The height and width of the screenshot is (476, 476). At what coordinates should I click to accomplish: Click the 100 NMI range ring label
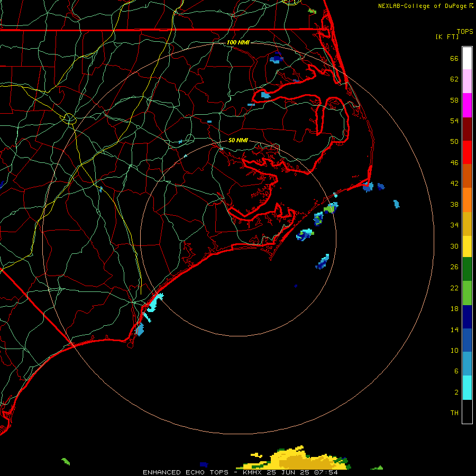tap(238, 42)
